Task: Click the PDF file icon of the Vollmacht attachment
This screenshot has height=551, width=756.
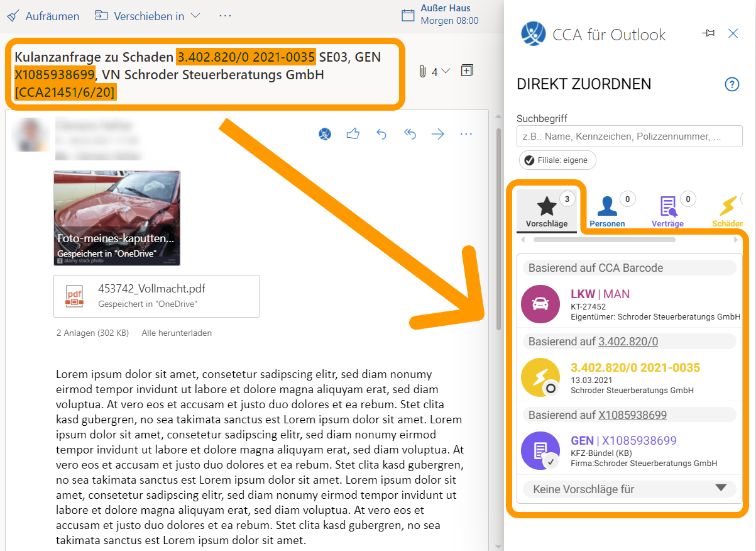Action: (x=75, y=296)
